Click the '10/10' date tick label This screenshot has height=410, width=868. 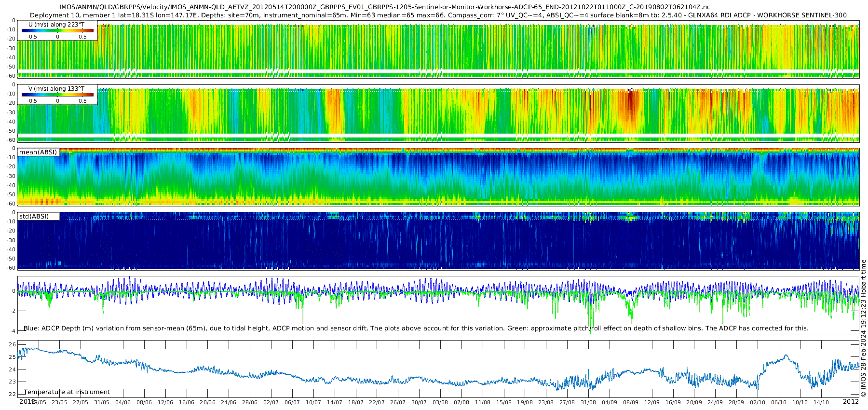[x=800, y=402]
